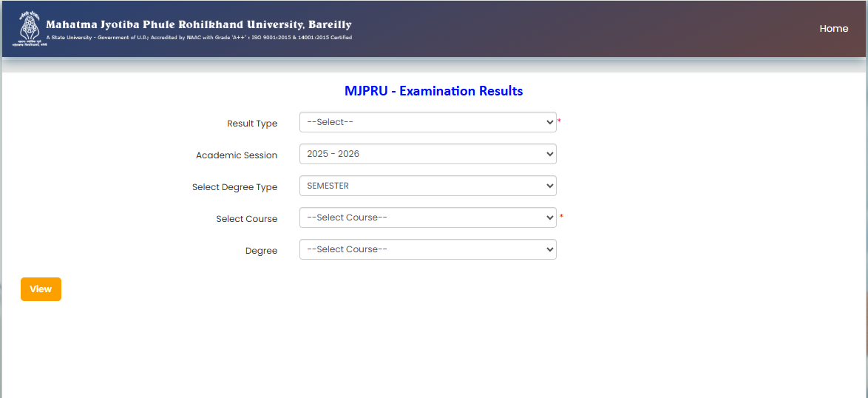
Task: Open the Degree dropdown
Action: coord(428,249)
